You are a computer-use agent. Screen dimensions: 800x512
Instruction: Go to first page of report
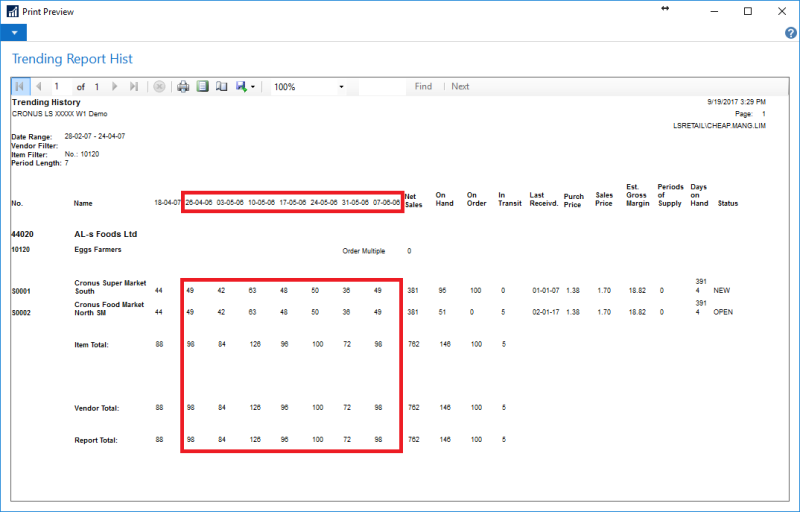19,87
